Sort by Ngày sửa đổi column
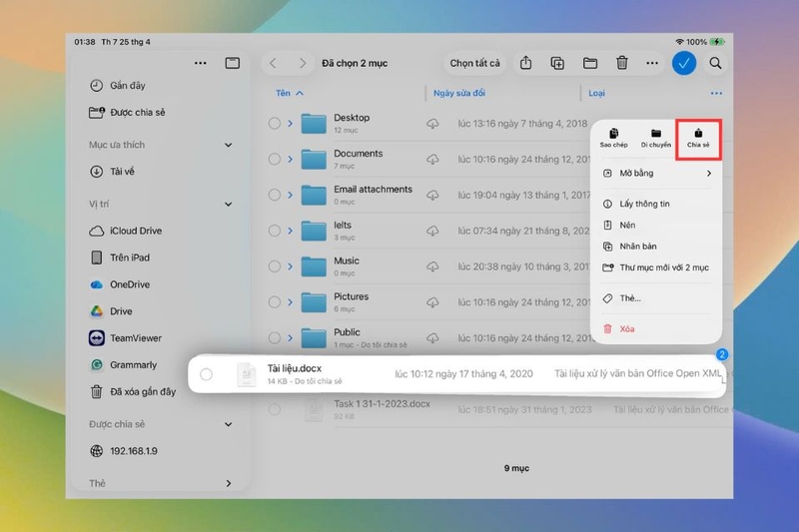799x532 pixels. coord(459,93)
